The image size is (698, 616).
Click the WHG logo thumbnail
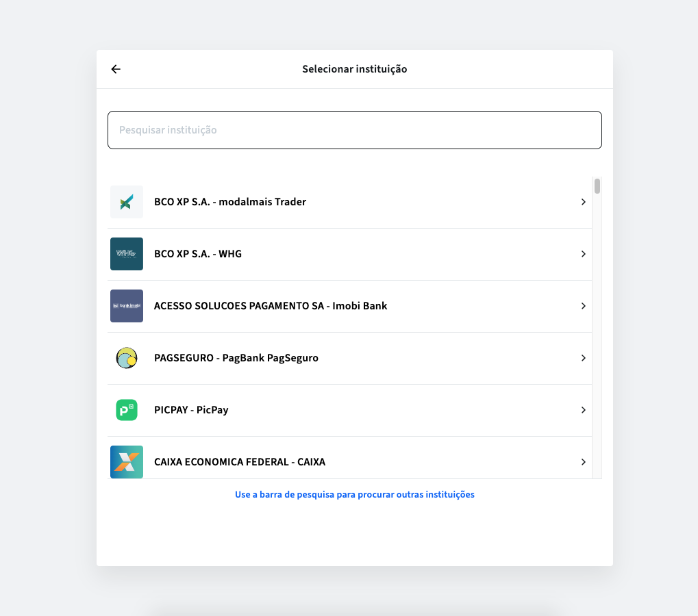[127, 254]
